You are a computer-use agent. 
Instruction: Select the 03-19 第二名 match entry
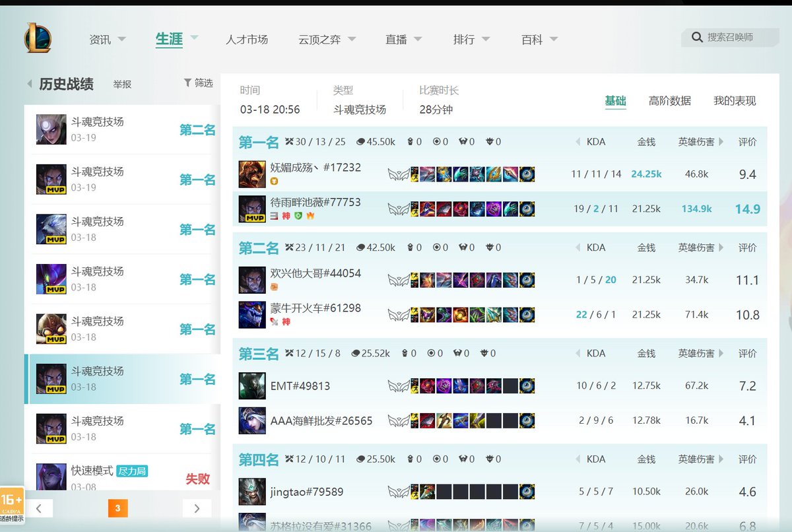coord(122,129)
